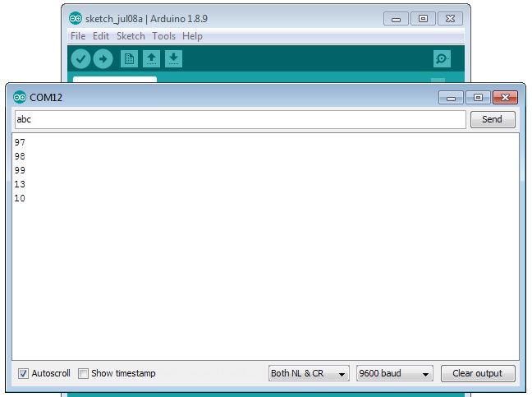Click the output line '98'

pos(20,156)
